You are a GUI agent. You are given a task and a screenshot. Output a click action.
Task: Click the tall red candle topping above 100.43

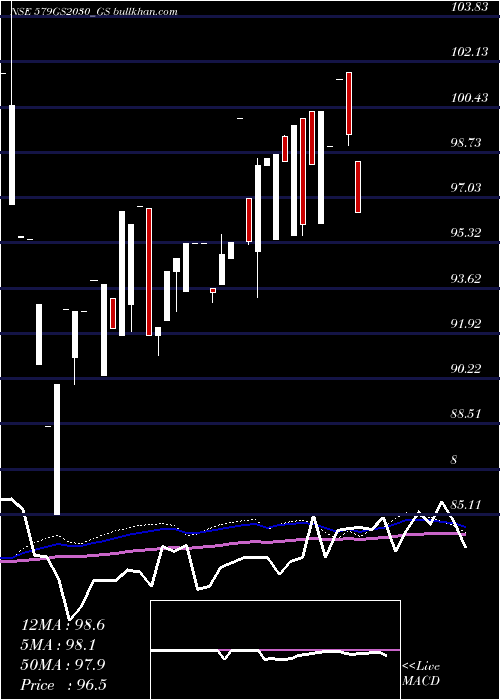click(349, 103)
